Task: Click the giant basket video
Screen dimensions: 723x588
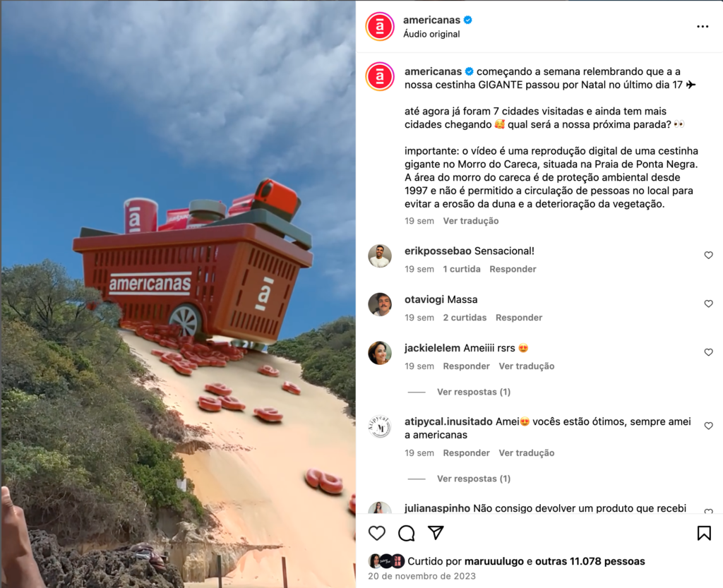Action: click(x=178, y=294)
